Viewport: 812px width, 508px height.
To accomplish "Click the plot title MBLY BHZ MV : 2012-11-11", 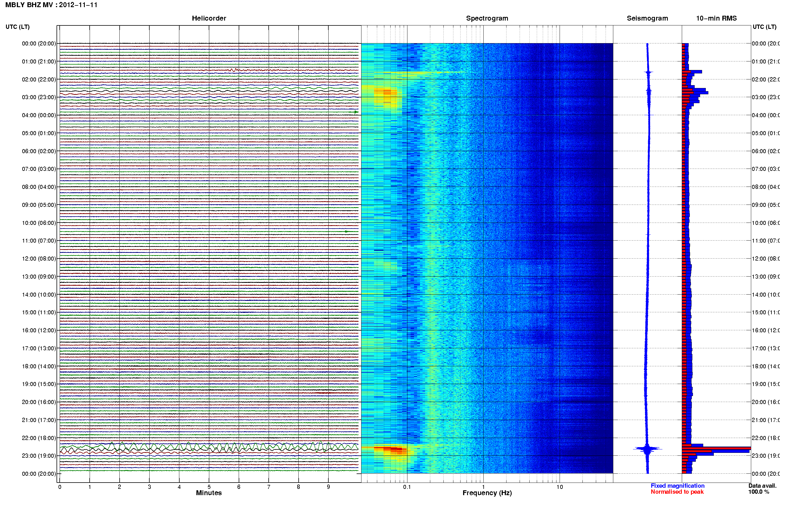I will tap(51, 5).
